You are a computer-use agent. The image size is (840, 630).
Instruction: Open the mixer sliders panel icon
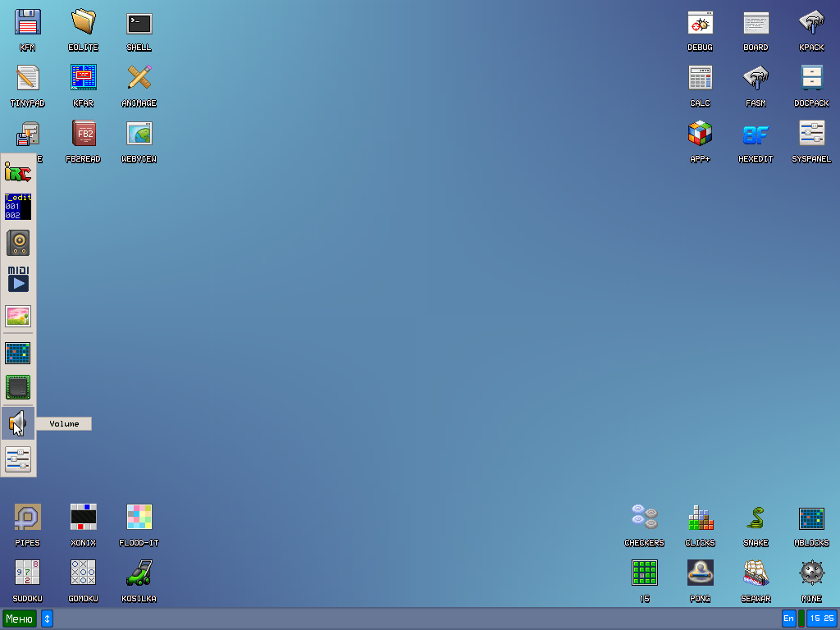click(x=18, y=459)
